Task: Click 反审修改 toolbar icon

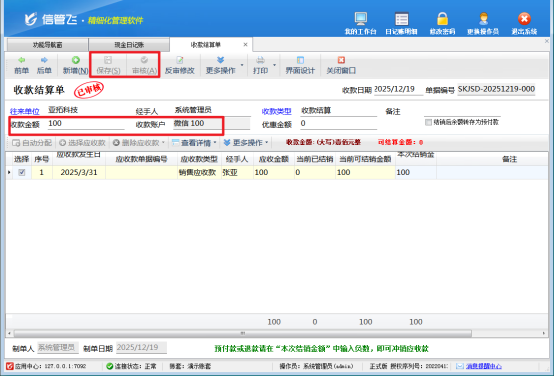Action: point(180,65)
